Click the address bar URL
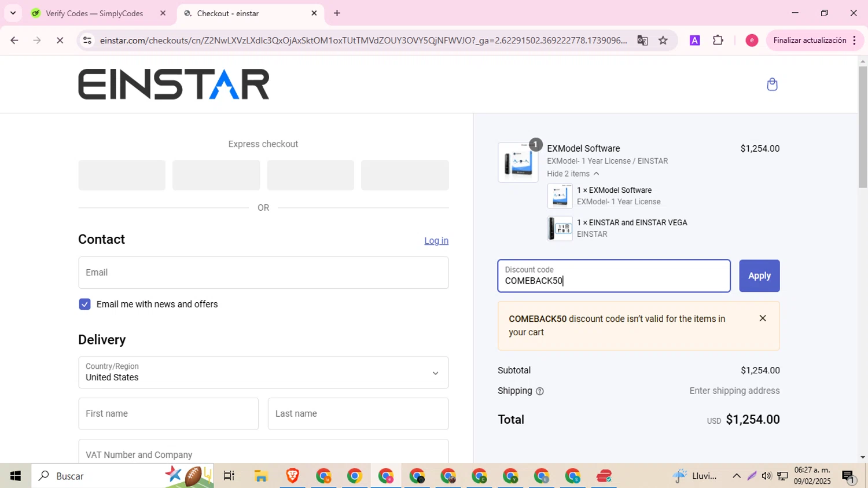The height and width of the screenshot is (488, 868). pyautogui.click(x=363, y=41)
